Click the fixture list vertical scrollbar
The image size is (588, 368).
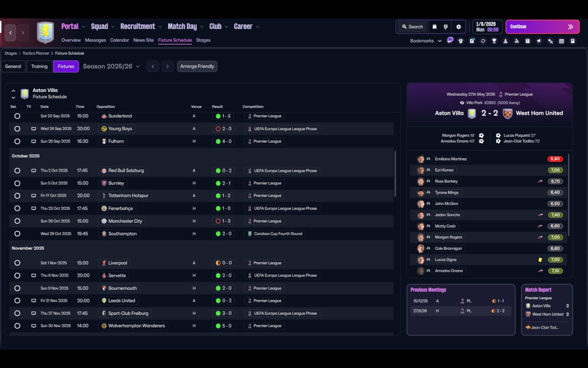click(x=395, y=174)
